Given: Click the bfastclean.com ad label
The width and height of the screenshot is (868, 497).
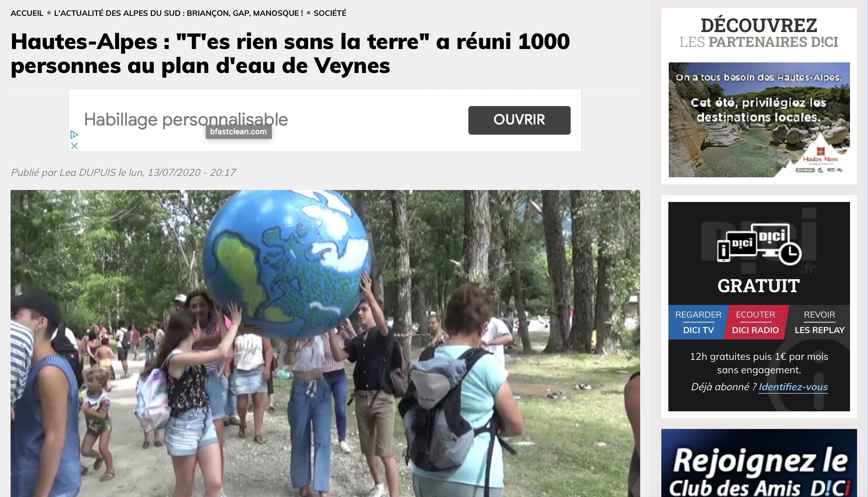Looking at the screenshot, I should 238,131.
